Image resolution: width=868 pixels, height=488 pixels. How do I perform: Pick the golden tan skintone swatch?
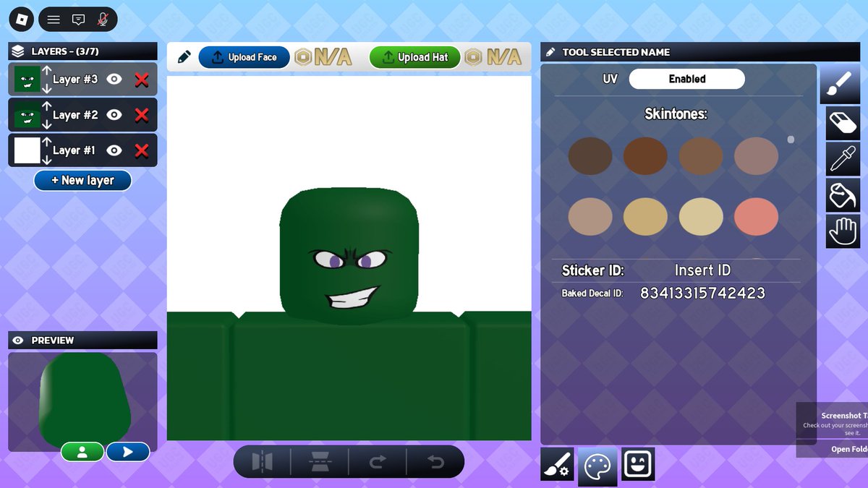[x=645, y=217]
